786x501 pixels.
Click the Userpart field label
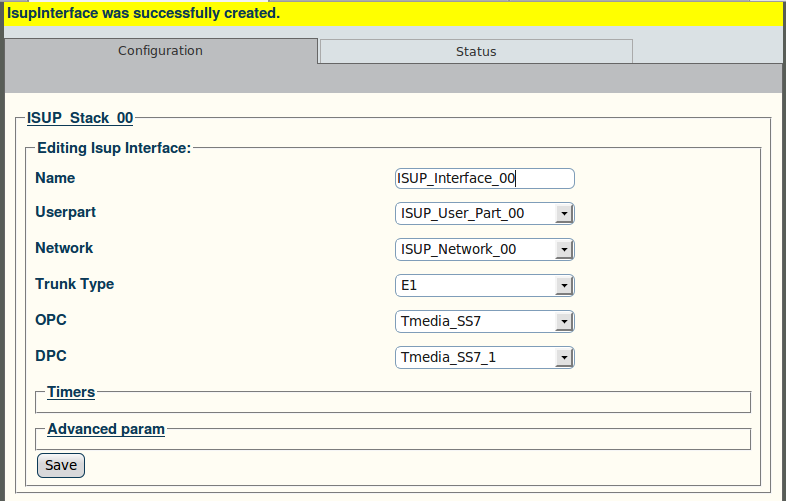click(65, 212)
